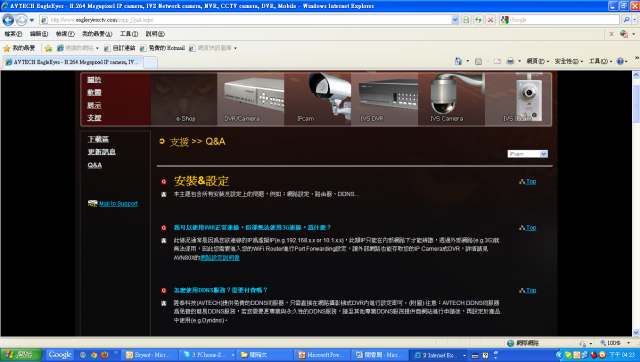Click the Print icon
Image resolution: width=640 pixels, height=362 pixels.
point(510,61)
